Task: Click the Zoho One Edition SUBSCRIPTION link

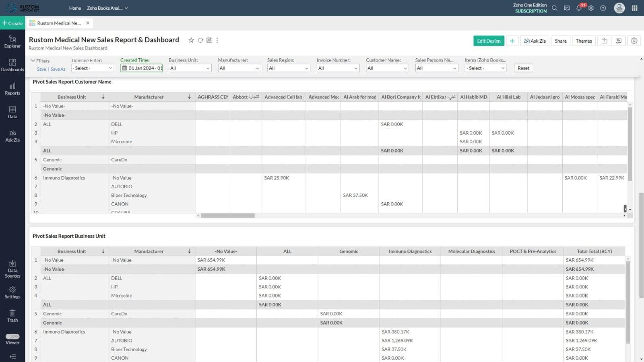Action: pyautogui.click(x=530, y=8)
